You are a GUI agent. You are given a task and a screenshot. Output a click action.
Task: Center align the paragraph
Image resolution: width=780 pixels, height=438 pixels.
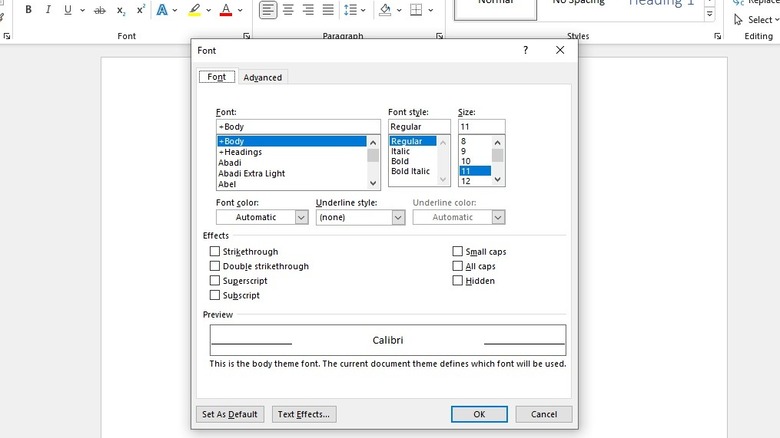click(288, 10)
